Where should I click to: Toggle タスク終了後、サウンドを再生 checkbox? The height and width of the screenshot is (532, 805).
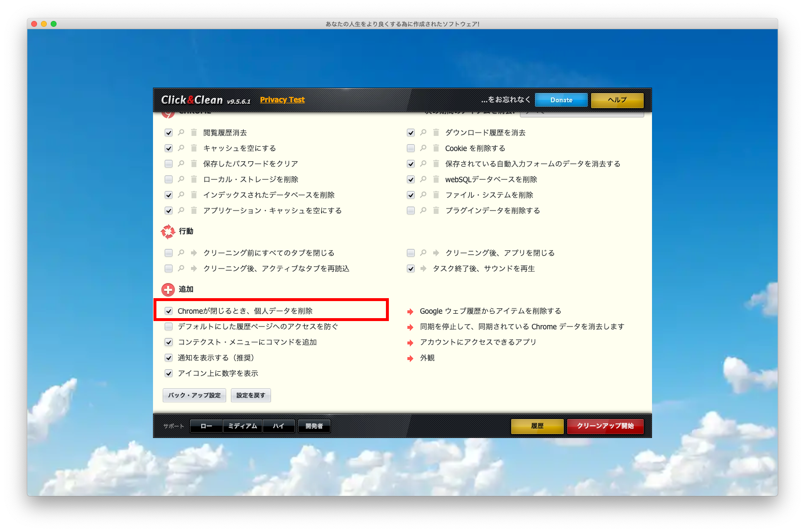[x=411, y=268]
